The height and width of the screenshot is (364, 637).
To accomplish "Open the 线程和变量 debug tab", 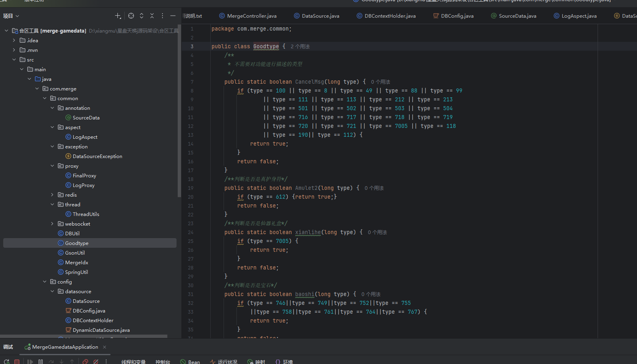I will tap(134, 362).
